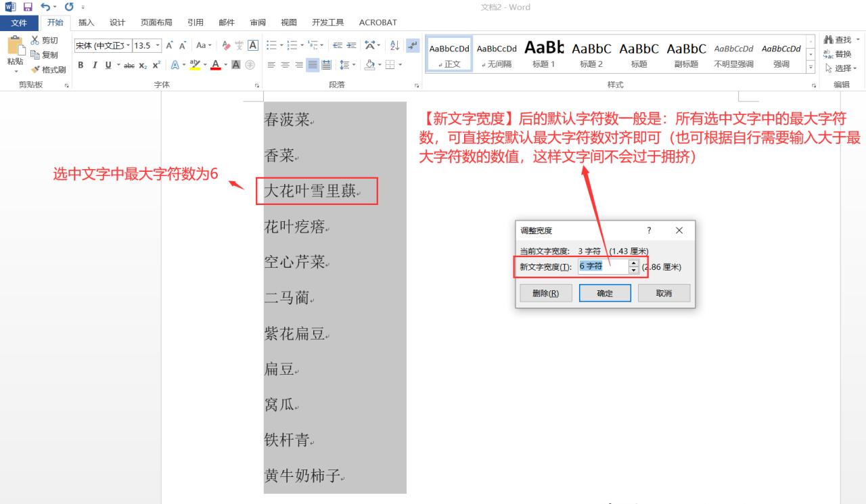This screenshot has height=504, width=866.
Task: Click the Character Border icon
Action: click(x=253, y=45)
